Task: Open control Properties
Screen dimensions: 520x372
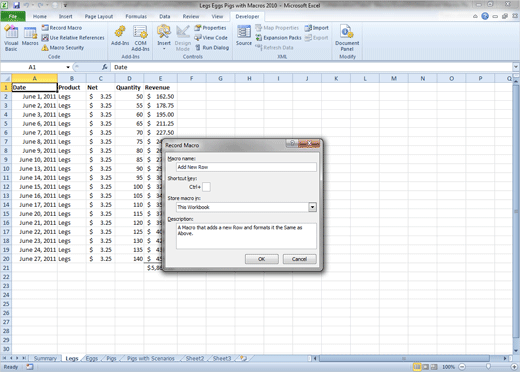Action: 210,28
